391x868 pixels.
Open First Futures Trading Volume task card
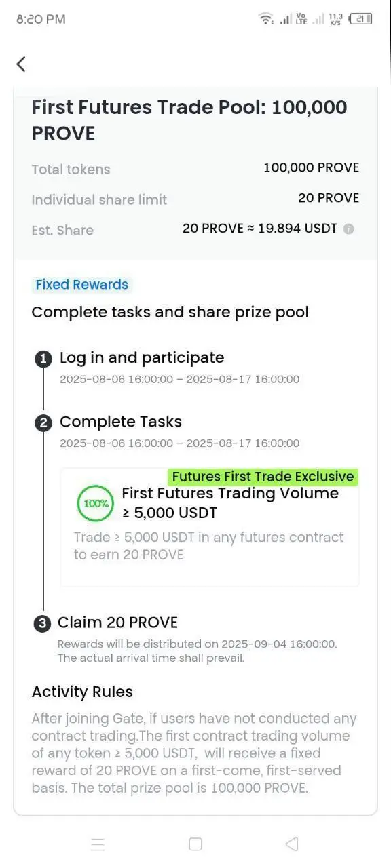pos(210,527)
